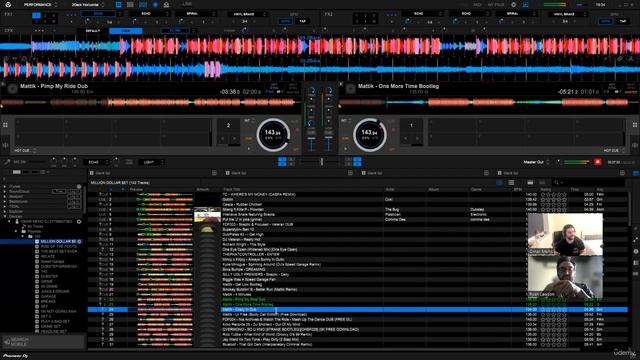The height and width of the screenshot is (360, 640).
Task: Expand the iTunes tree node
Action: [x=4, y=187]
